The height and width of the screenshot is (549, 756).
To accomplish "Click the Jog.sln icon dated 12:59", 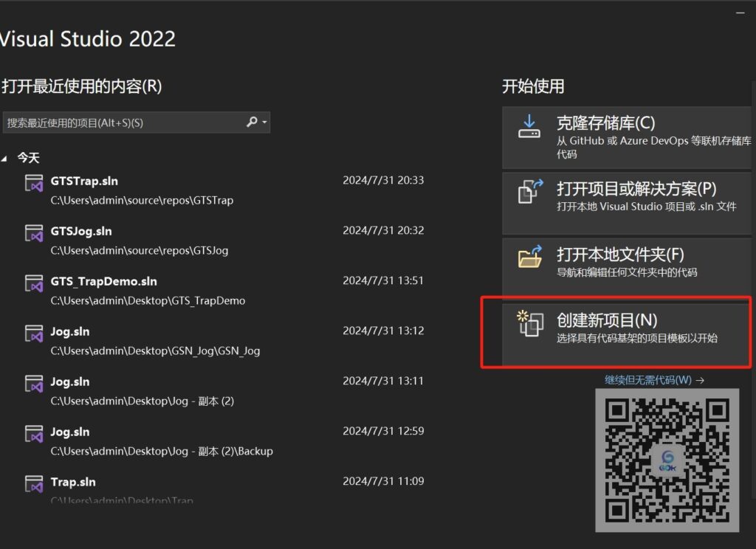I will (x=34, y=434).
